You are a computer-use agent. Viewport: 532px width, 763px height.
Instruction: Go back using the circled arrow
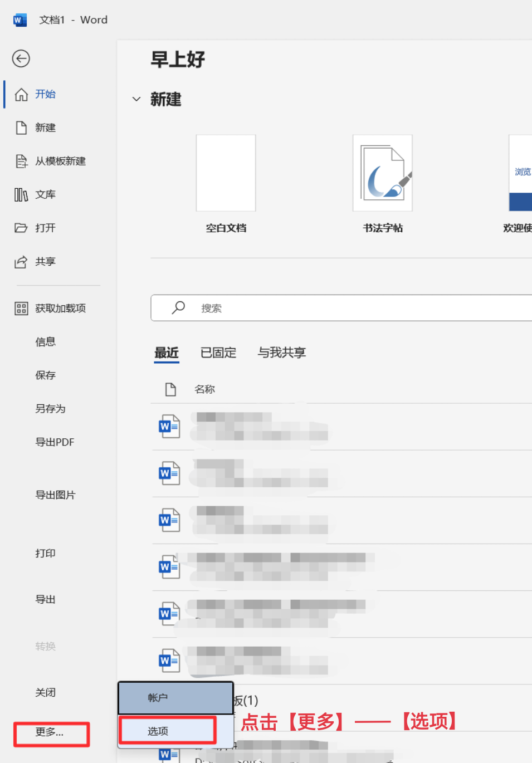(x=21, y=58)
